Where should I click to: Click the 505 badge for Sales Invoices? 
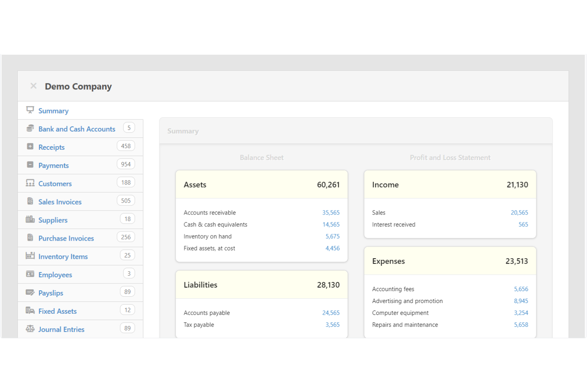[126, 201]
